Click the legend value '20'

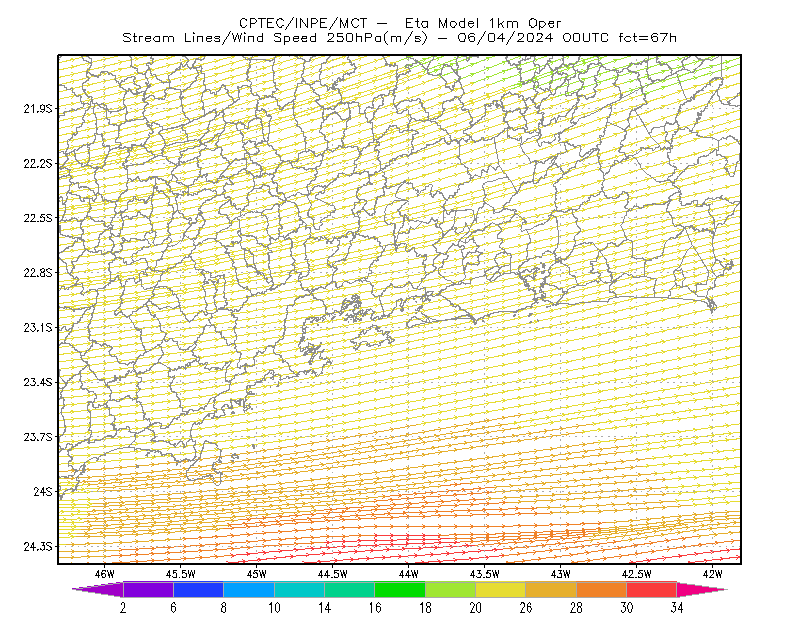[476, 607]
